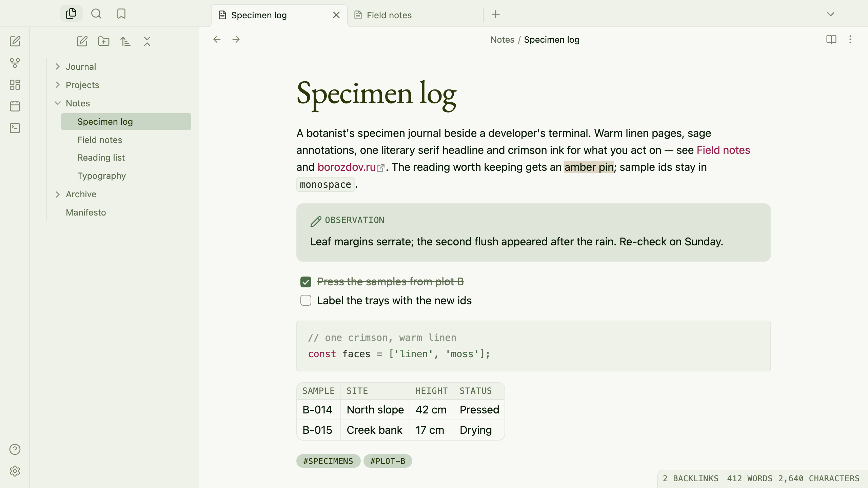Viewport: 868px width, 488px height.
Task: Open the bookmarks icon in sidebar header
Action: (x=121, y=14)
